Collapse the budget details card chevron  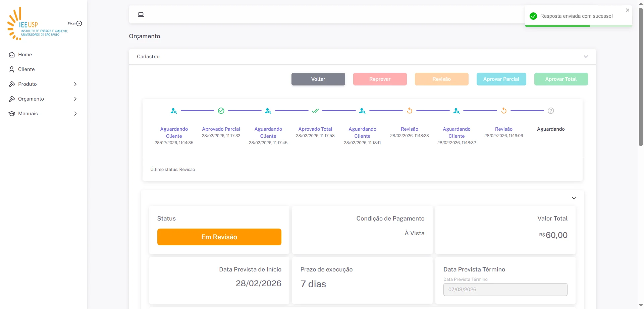[x=574, y=198]
